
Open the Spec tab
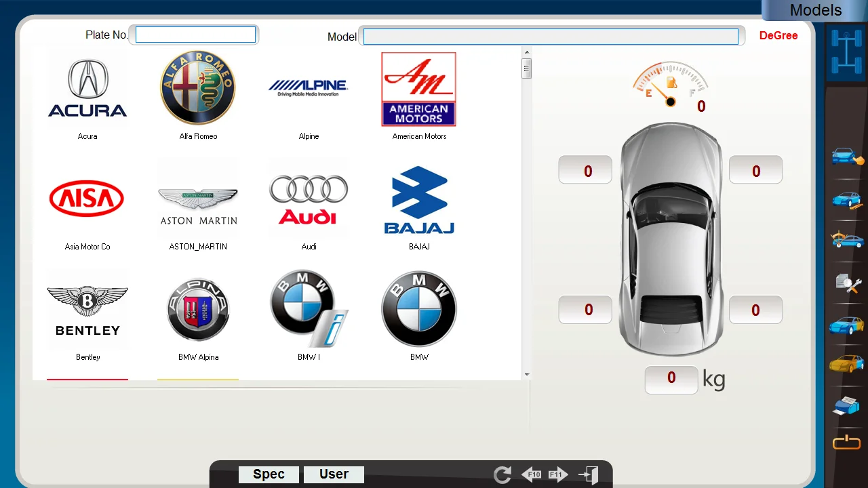point(269,474)
